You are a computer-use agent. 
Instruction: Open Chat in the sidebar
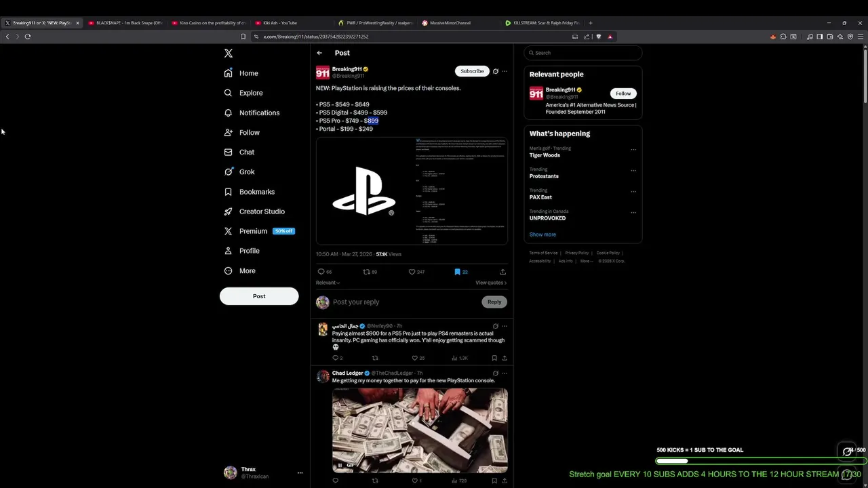pos(239,152)
